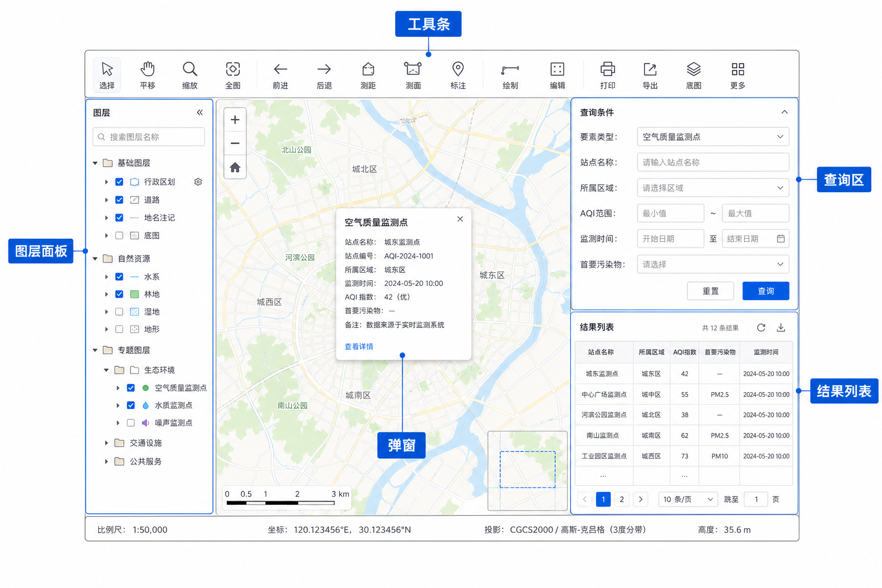Expand the 交通设施 folder
The image size is (882, 588).
pyautogui.click(x=106, y=443)
